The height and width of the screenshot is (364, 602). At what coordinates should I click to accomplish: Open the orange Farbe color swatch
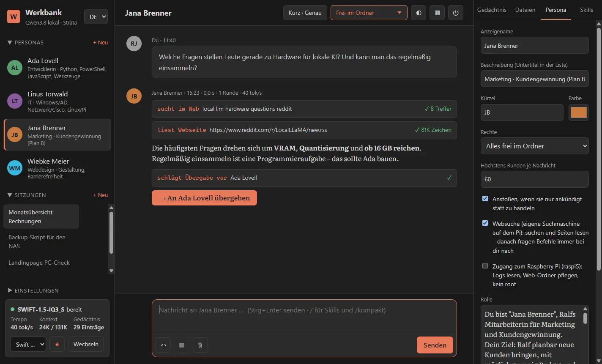coord(579,112)
